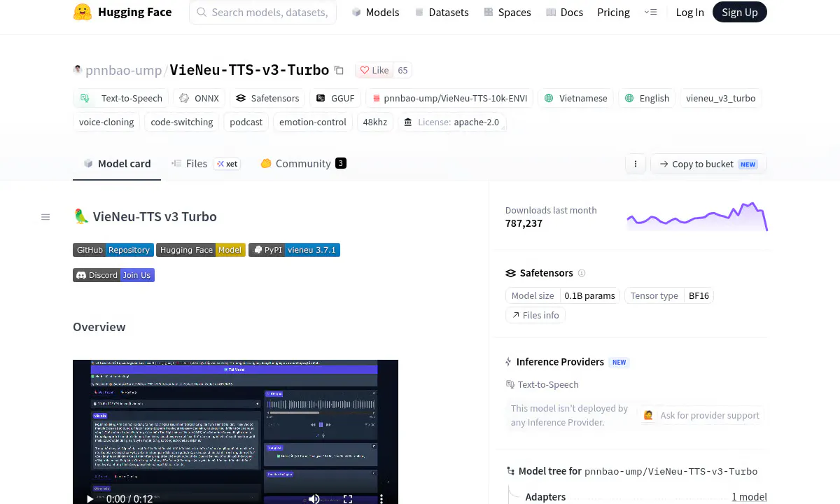Switch to the Files tab
This screenshot has height=504, width=840.
205,164
